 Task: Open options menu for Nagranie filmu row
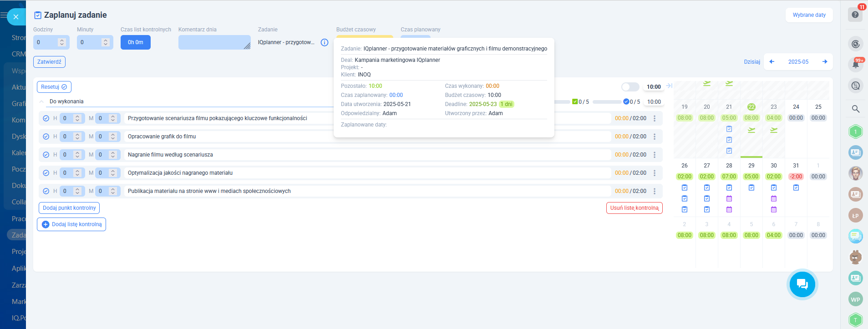coord(655,155)
